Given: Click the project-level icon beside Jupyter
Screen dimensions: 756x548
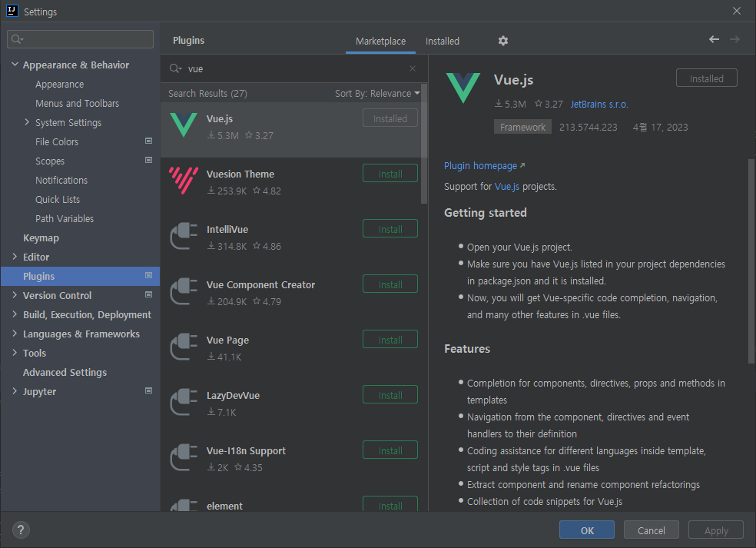Looking at the screenshot, I should tap(148, 390).
